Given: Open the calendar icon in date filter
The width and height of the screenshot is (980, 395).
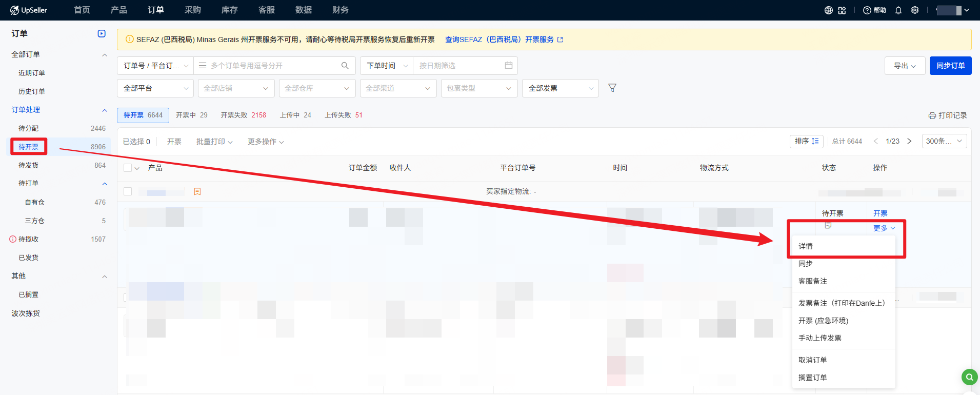Looking at the screenshot, I should [508, 66].
